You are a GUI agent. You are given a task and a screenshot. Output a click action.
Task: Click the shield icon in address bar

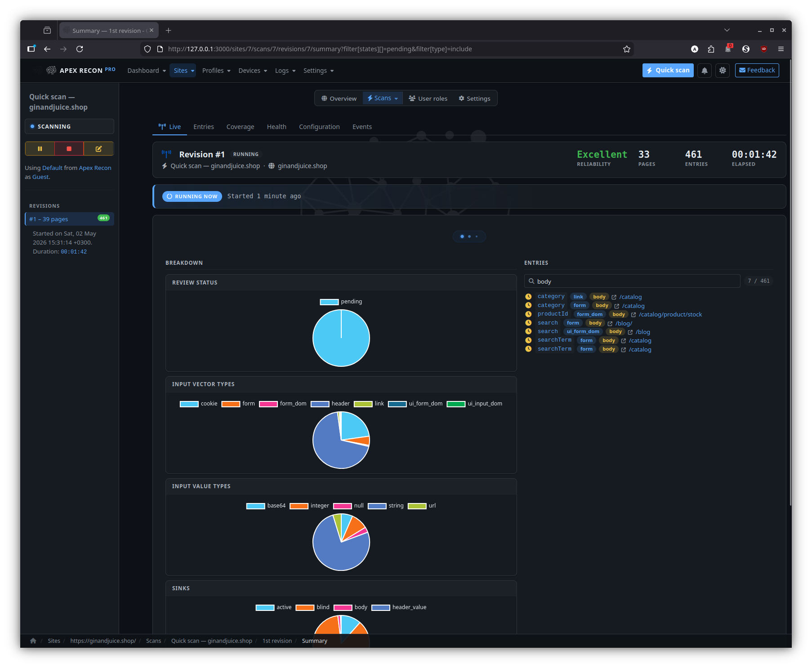click(147, 49)
